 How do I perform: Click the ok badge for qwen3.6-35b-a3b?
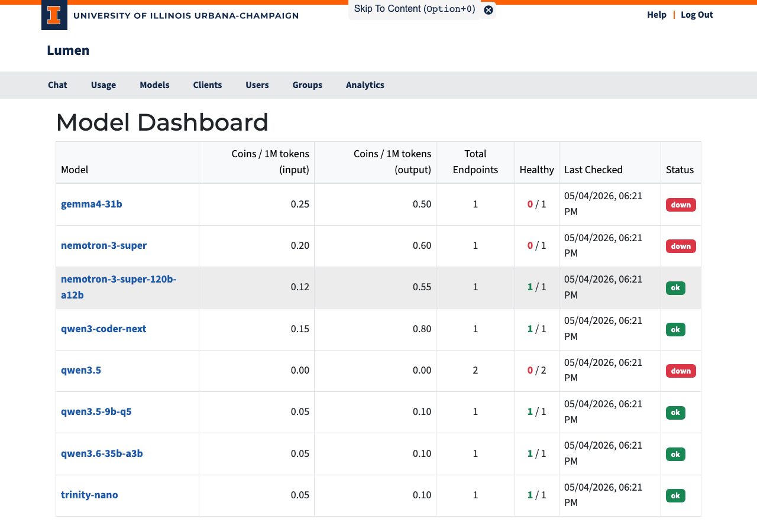(x=675, y=454)
